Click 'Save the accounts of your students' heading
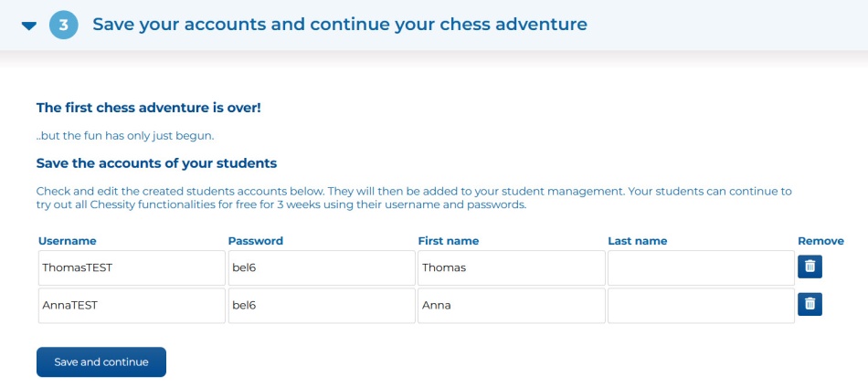Viewport: 868px width, 387px height. point(156,163)
